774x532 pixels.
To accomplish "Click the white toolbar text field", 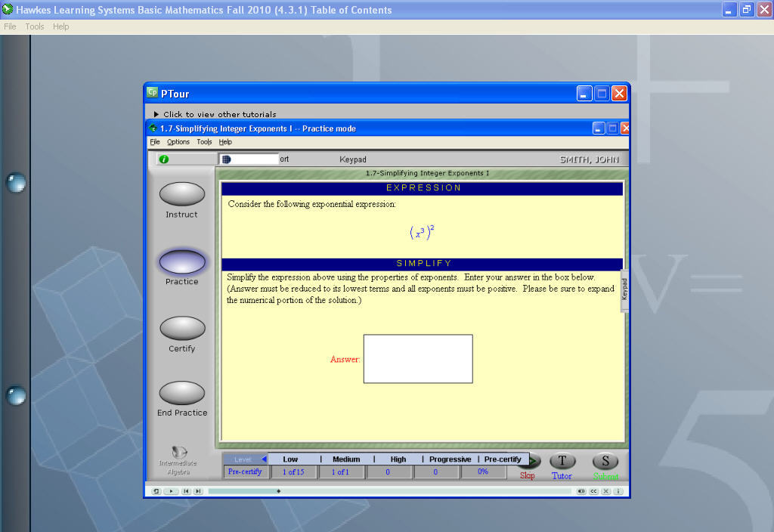I will click(249, 159).
